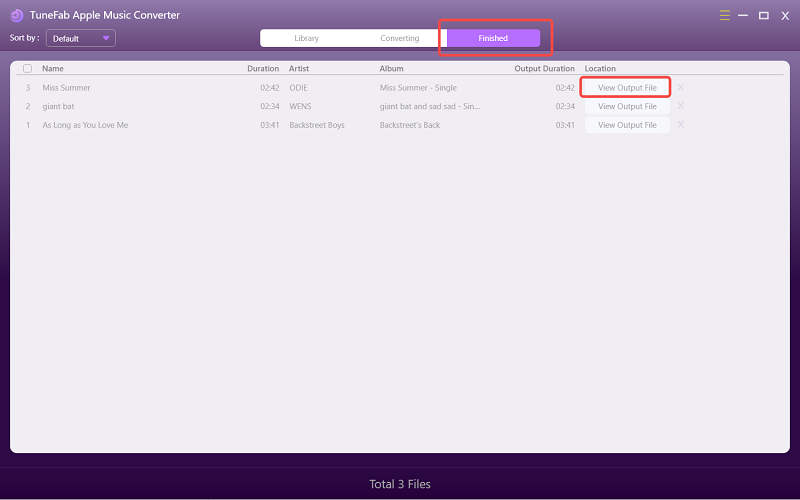
Task: Expand the Sort by Default dropdown
Action: pos(81,38)
